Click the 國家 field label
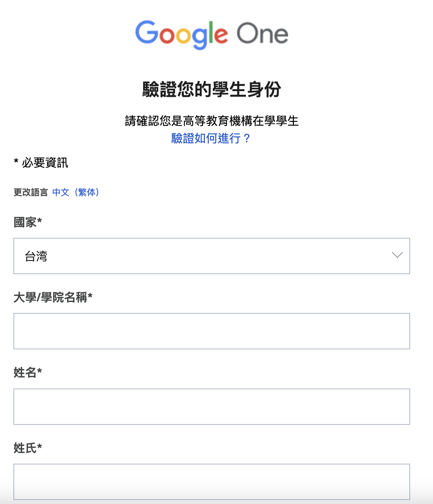 pyautogui.click(x=25, y=222)
